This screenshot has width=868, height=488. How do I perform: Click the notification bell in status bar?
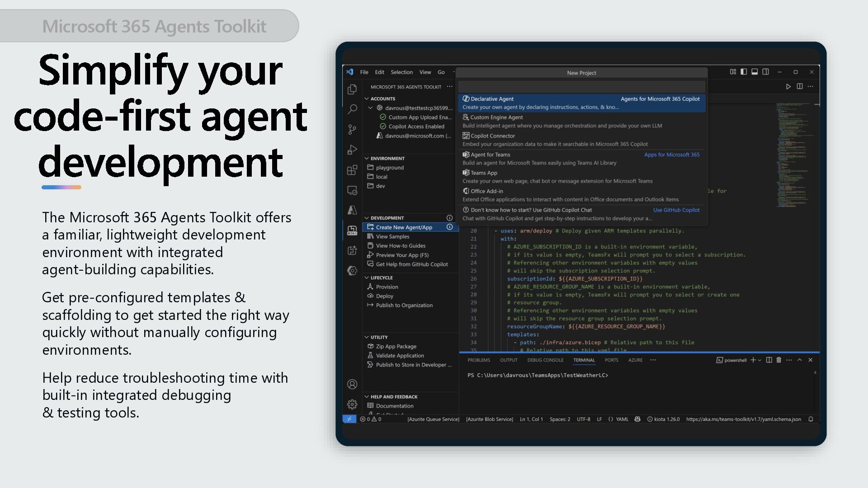pos(811,419)
